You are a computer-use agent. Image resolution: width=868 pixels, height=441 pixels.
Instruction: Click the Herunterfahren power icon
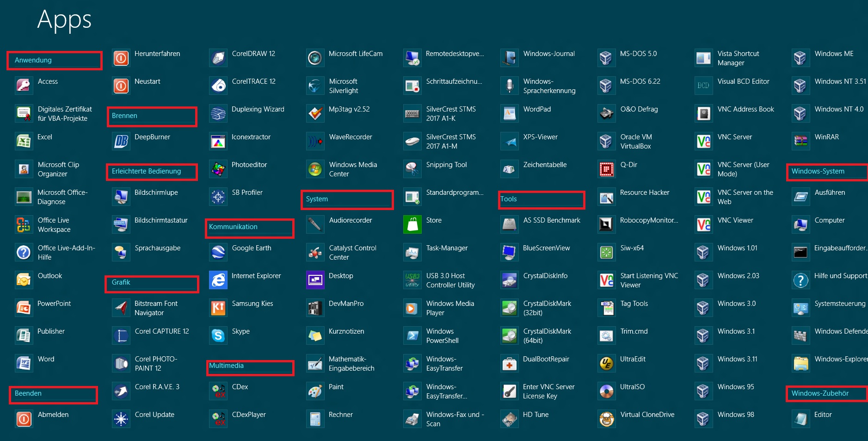tap(121, 58)
